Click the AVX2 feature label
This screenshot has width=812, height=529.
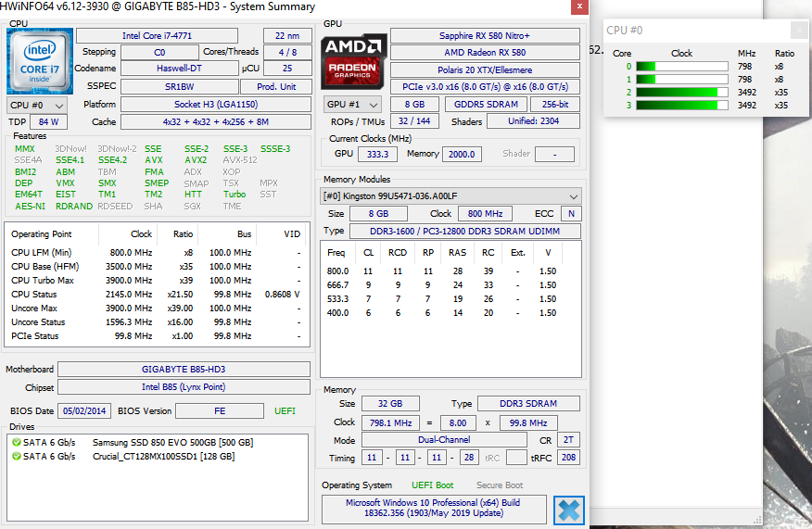[196, 160]
